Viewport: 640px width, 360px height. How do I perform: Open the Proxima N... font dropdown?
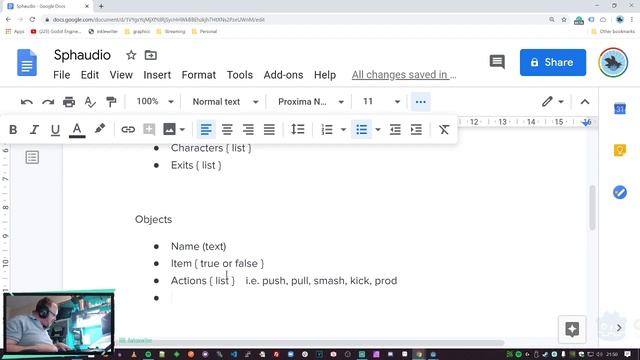coord(311,102)
